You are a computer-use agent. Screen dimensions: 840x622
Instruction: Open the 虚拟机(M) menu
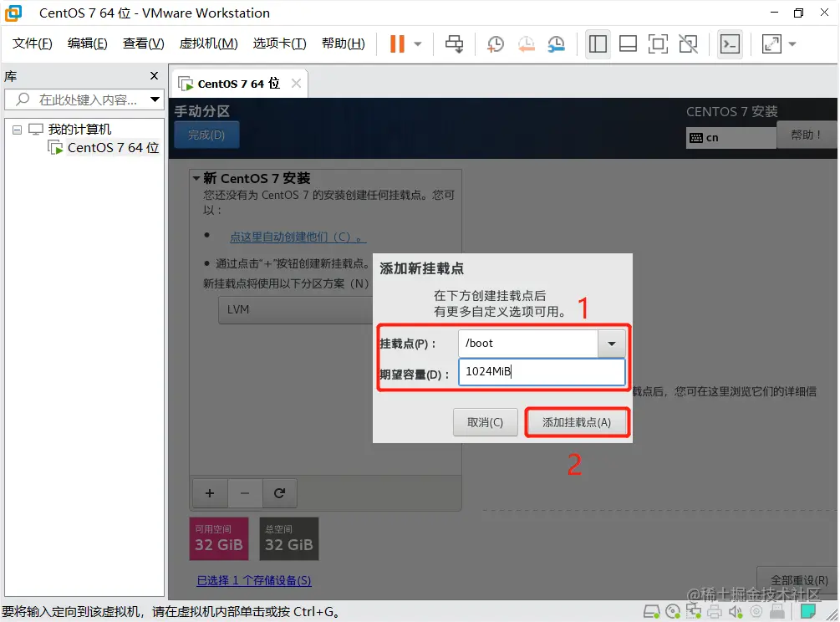tap(208, 43)
